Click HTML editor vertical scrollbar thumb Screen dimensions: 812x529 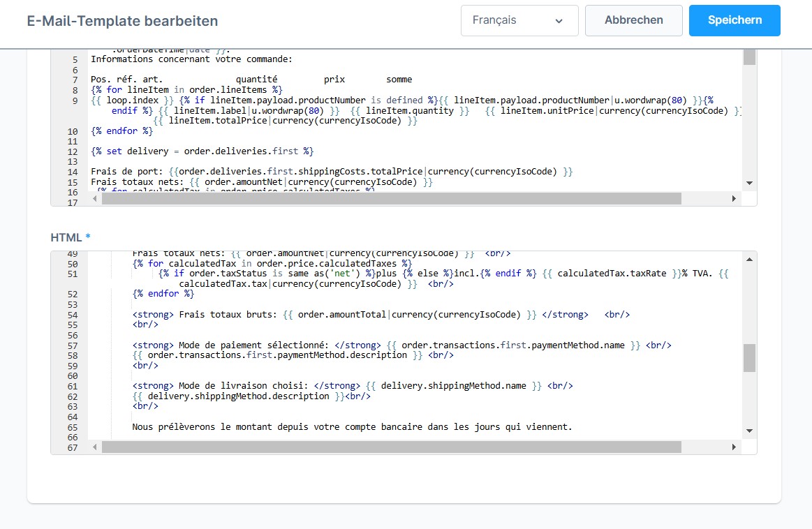pos(749,358)
